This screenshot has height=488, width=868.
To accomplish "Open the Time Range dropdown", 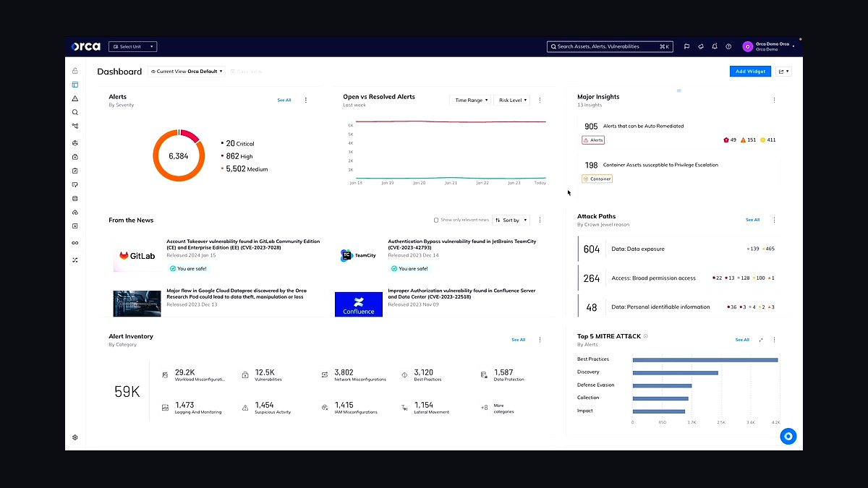I will [470, 100].
